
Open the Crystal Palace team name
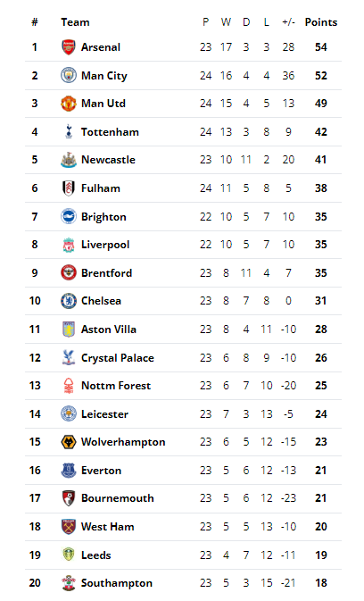tap(118, 358)
